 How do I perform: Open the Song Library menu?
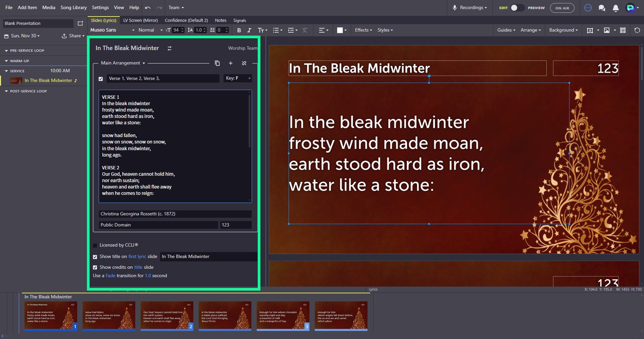click(x=73, y=7)
